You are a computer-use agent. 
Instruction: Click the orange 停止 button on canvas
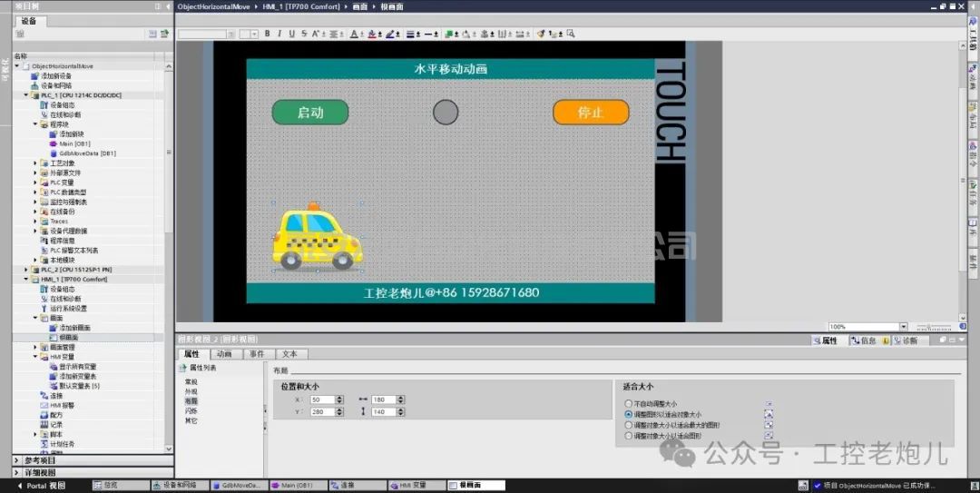[591, 113]
